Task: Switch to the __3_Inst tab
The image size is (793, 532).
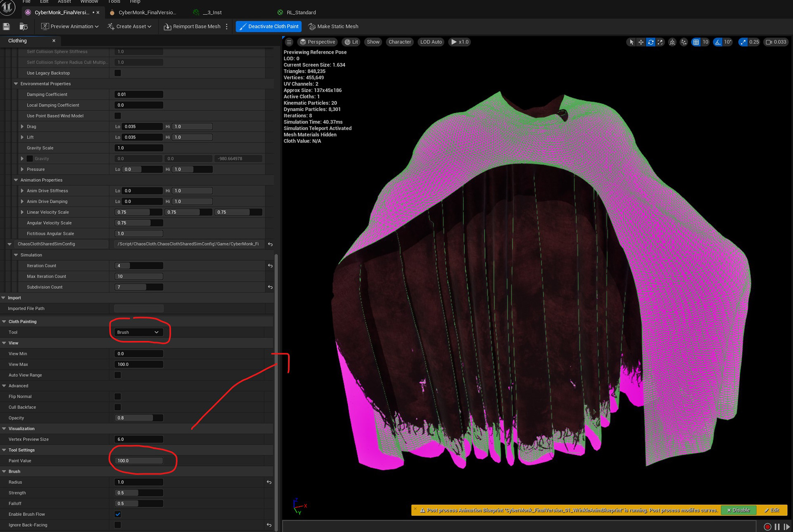Action: pyautogui.click(x=212, y=12)
